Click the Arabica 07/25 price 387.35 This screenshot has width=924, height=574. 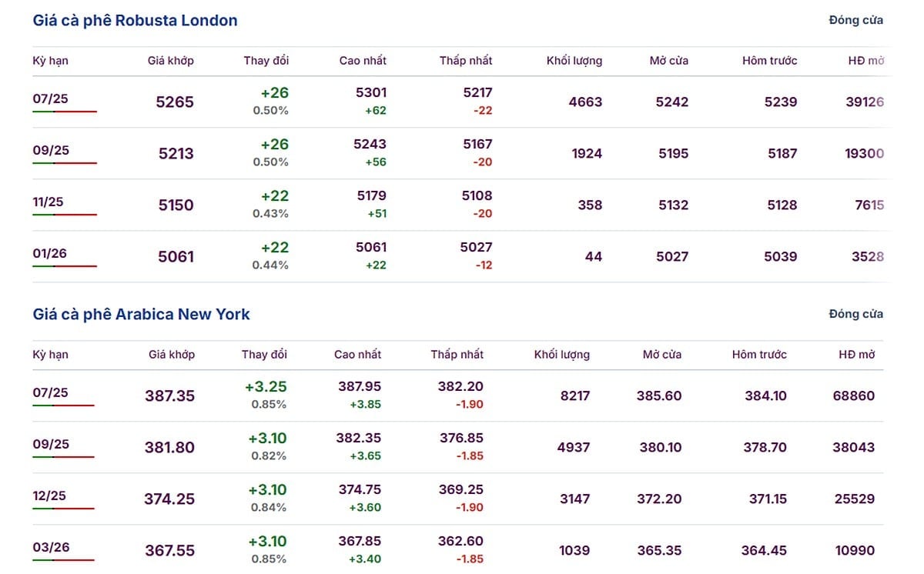pos(170,396)
